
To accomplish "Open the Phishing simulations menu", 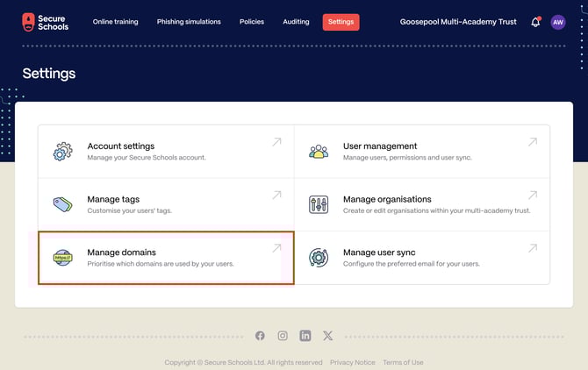I will [189, 22].
